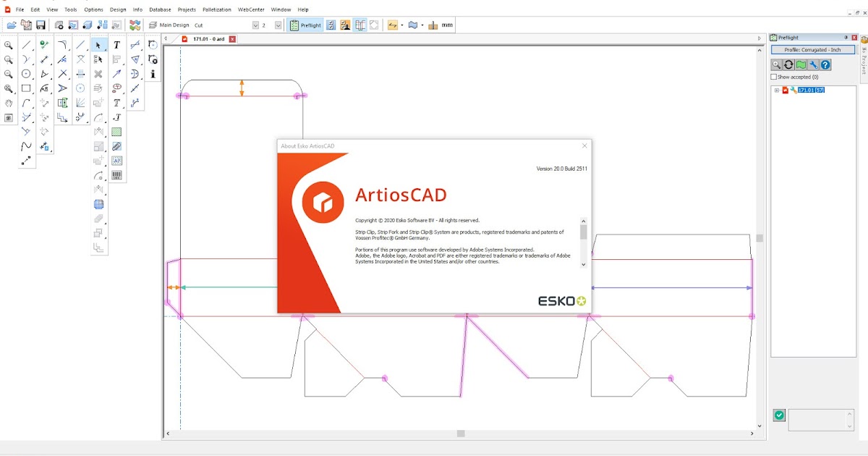Click the Main Design layer label
Viewport: 868px width, 456px height.
coord(174,25)
